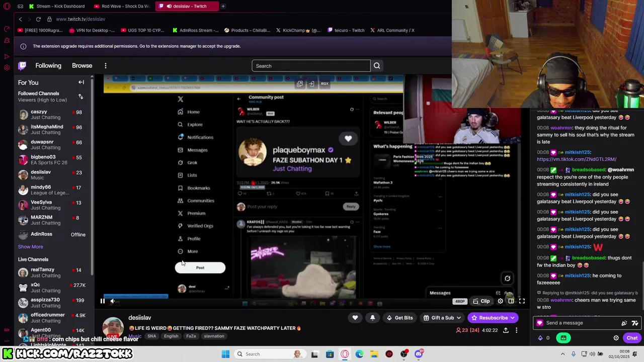
Task: Click the Twitch search magnifier button
Action: (x=377, y=66)
